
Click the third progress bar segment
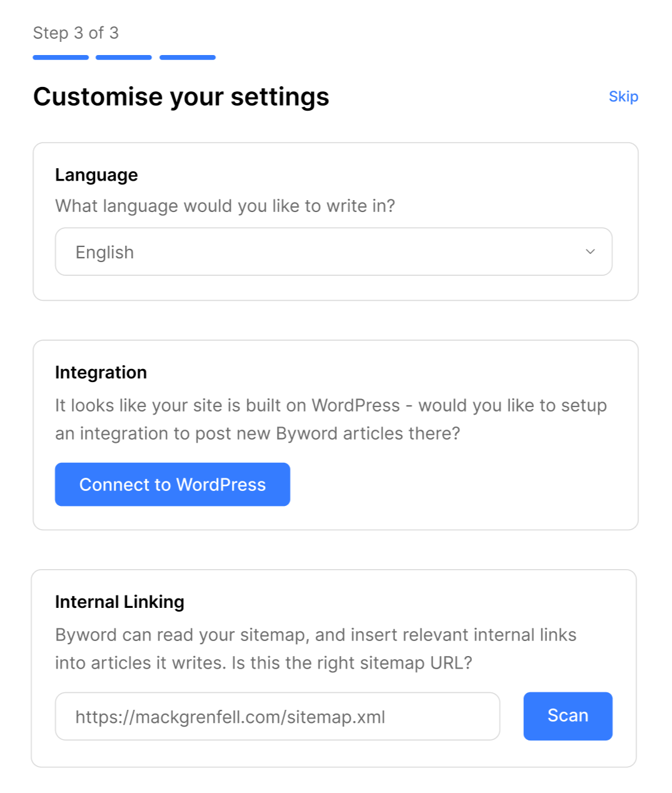click(187, 57)
